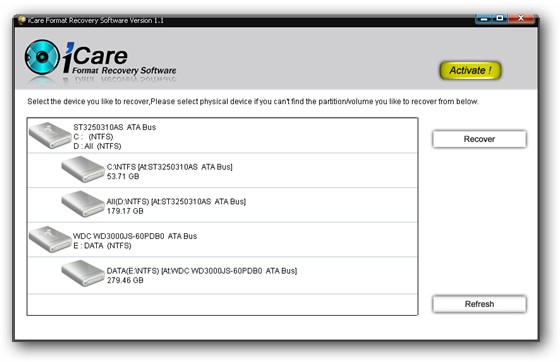The height and width of the screenshot is (362, 560).
Task: Click the DATA(E:) partition drive icon
Action: (x=83, y=273)
